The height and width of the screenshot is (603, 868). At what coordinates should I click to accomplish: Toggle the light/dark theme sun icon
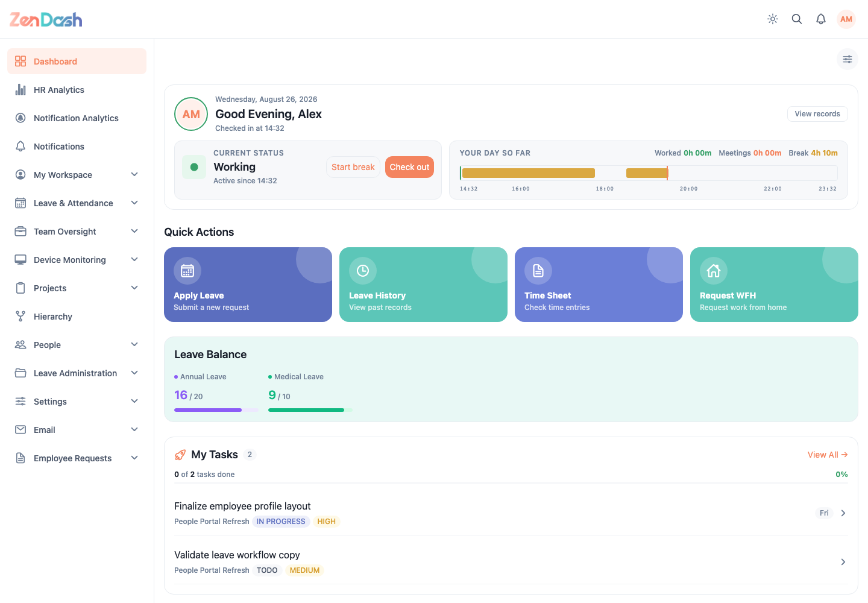[x=773, y=19]
